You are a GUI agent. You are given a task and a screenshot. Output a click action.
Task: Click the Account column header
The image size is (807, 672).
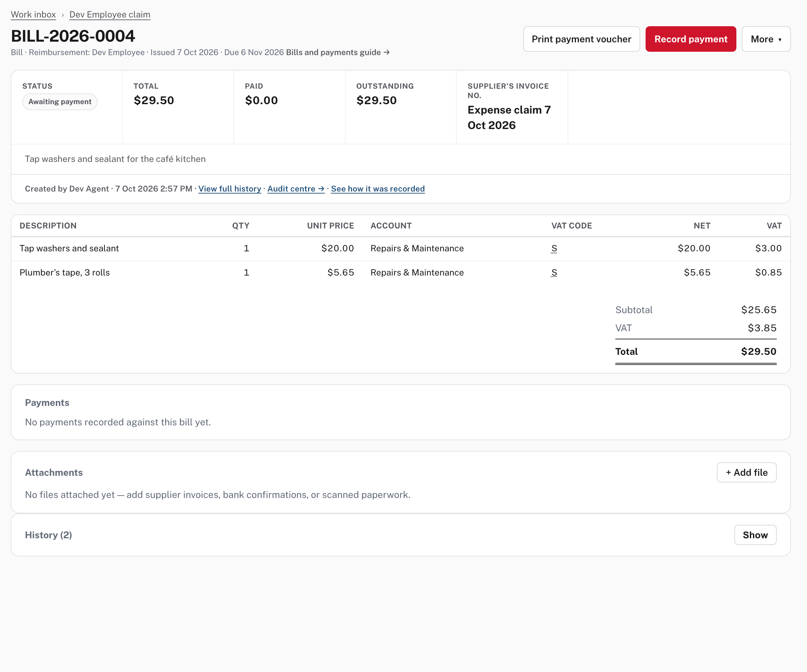pyautogui.click(x=391, y=226)
